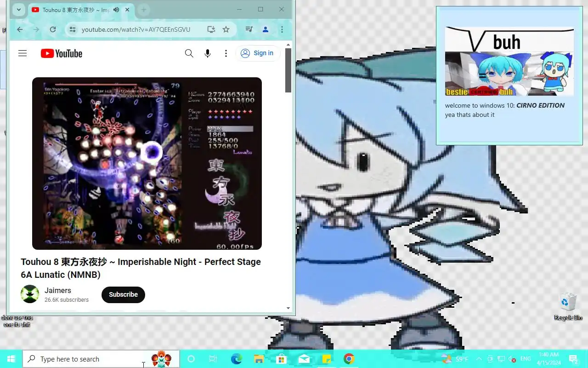Click the taskbar search box
588x368 pixels.
pos(101,359)
